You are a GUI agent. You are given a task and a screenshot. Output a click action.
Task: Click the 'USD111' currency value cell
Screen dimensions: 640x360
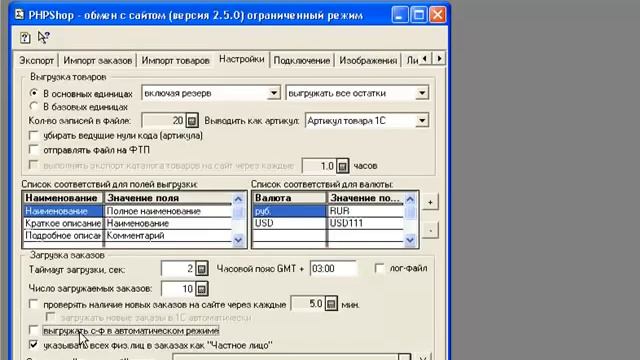(366, 223)
